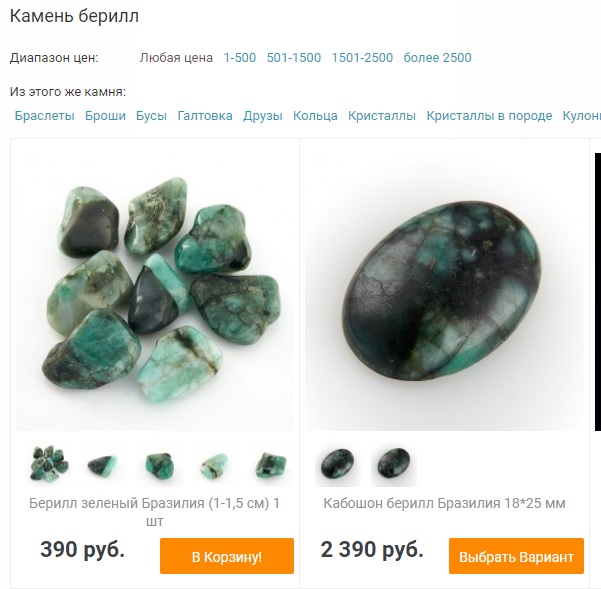Open the Браслеты category link
Viewport: 601px width, 589px height.
pos(44,116)
